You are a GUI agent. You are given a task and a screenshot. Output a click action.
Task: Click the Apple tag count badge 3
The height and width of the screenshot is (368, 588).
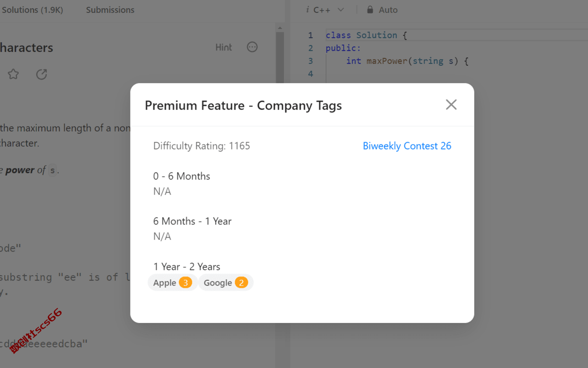coord(185,282)
